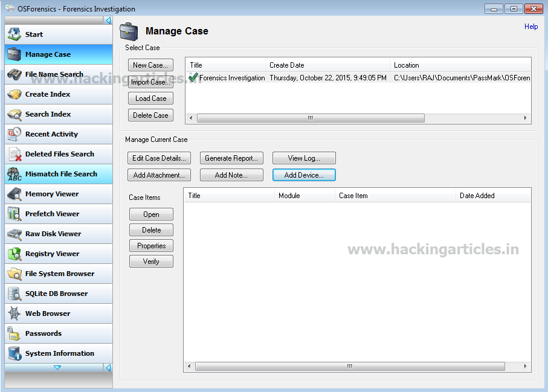Click Open button under Case Items

coord(151,214)
